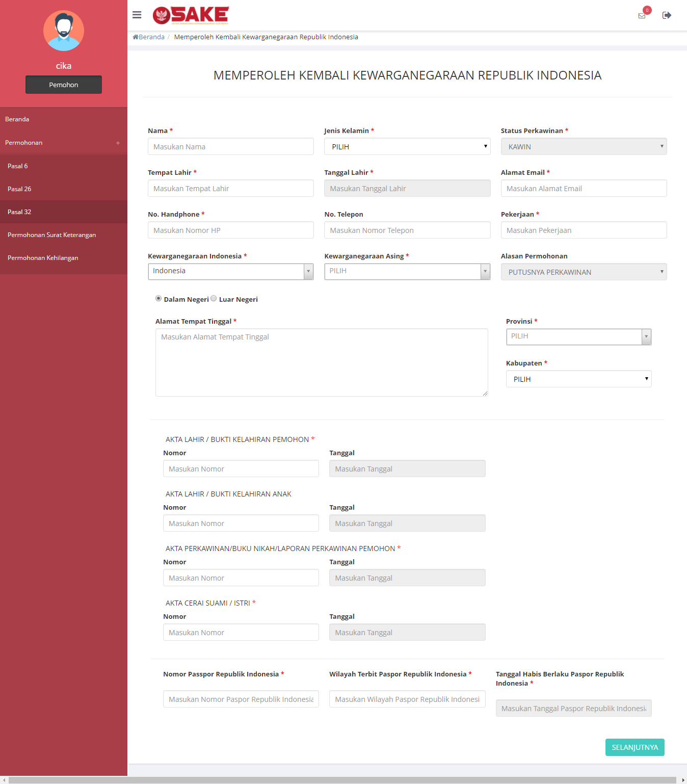Expand Permohonan menu with plus icon
Screen dimensions: 687x784
(118, 143)
